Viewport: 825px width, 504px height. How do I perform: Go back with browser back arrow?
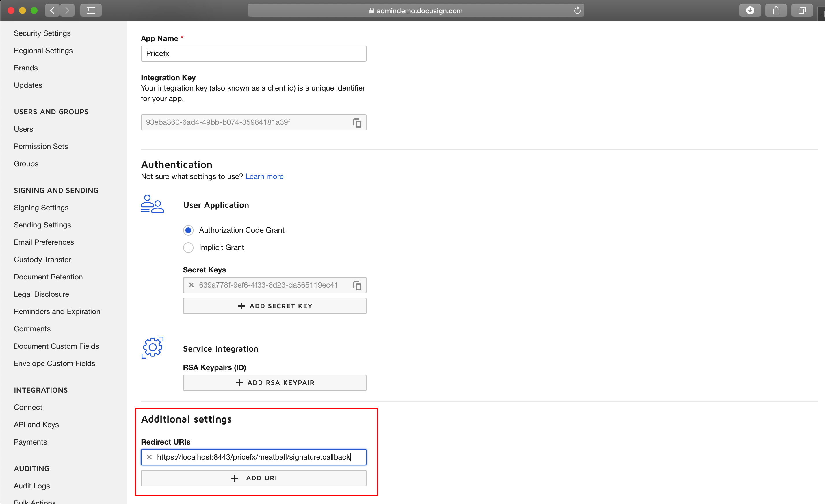(52, 11)
